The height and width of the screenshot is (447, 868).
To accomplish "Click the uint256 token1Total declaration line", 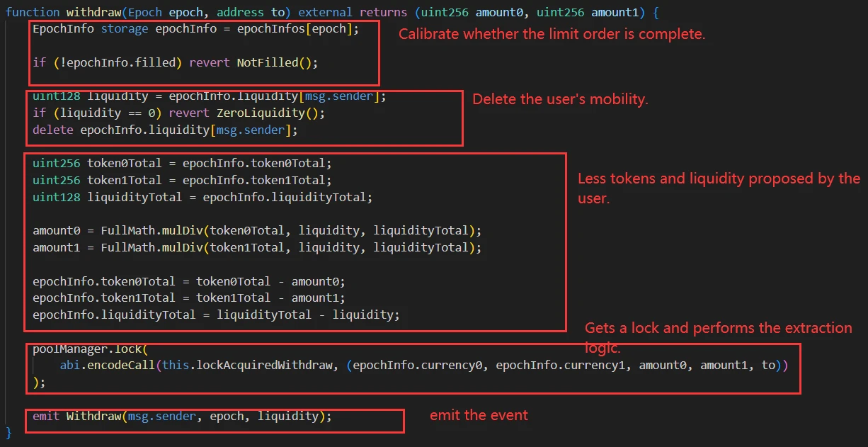I will [x=181, y=180].
